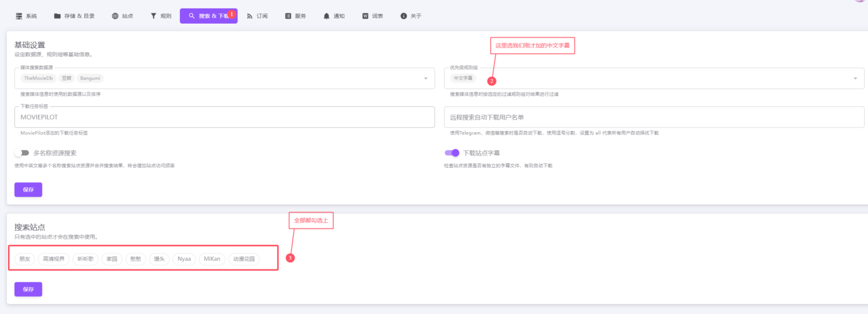Click the 远程搜索自动下载用户名单 input field
This screenshot has width=868, height=314.
coord(654,117)
